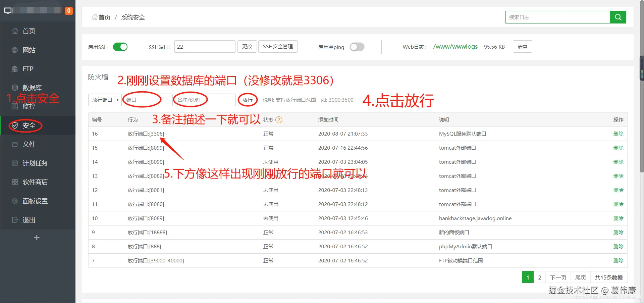
Task: Click the 软件商店 grid icon in sidebar
Action: point(15,182)
